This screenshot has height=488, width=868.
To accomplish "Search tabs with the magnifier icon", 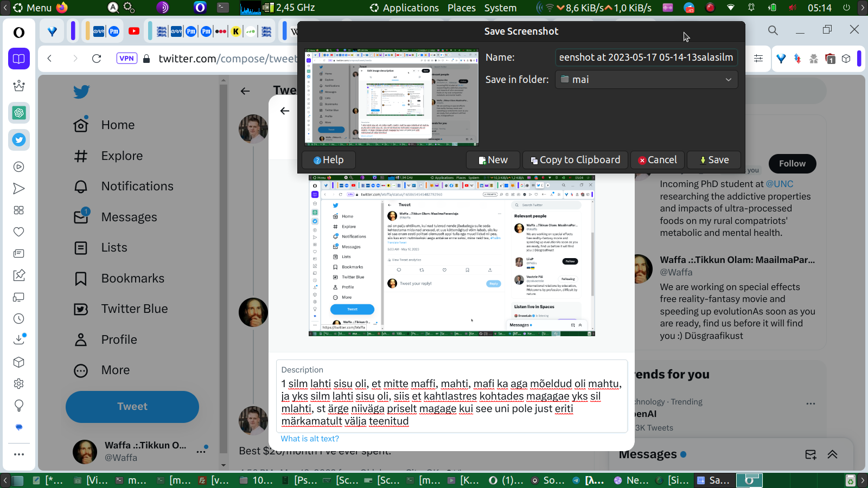I will coord(773,30).
